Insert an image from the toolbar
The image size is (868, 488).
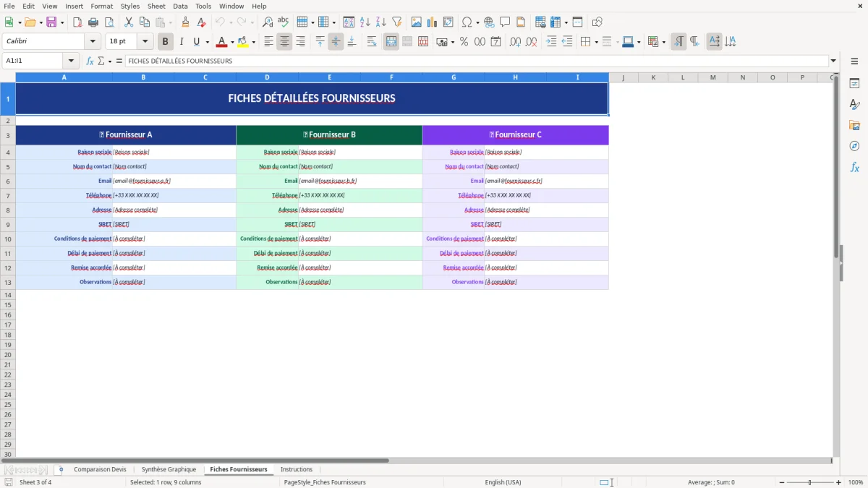point(417,22)
